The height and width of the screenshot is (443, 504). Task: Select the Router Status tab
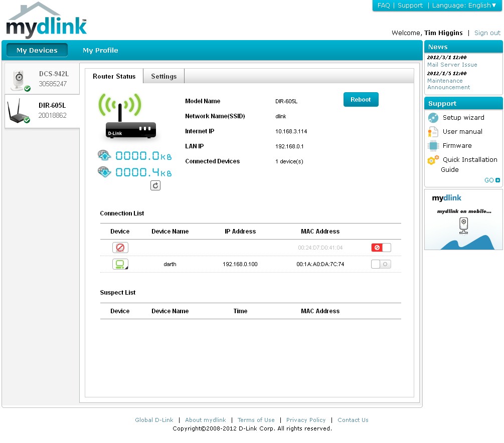pyautogui.click(x=114, y=76)
